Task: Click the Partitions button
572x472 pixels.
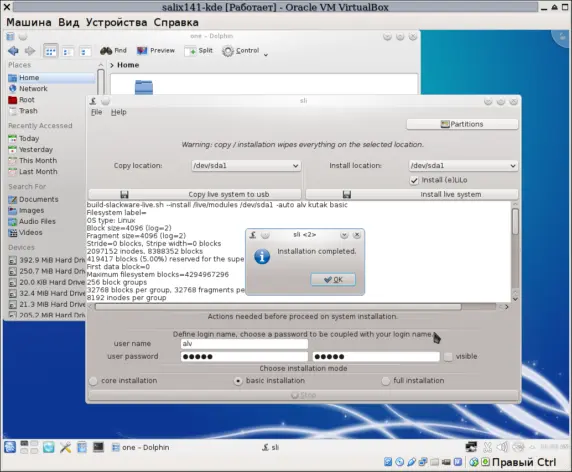Action: tap(462, 124)
